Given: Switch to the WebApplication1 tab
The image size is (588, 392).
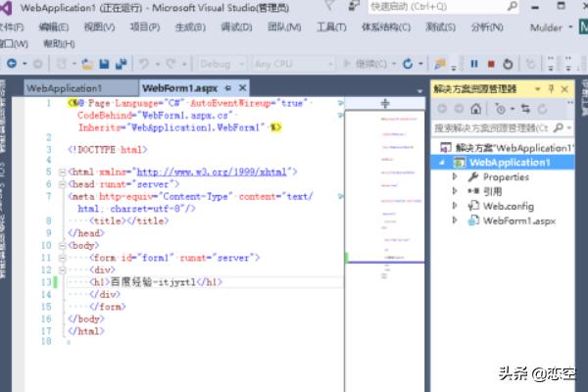Looking at the screenshot, I should pyautogui.click(x=64, y=88).
